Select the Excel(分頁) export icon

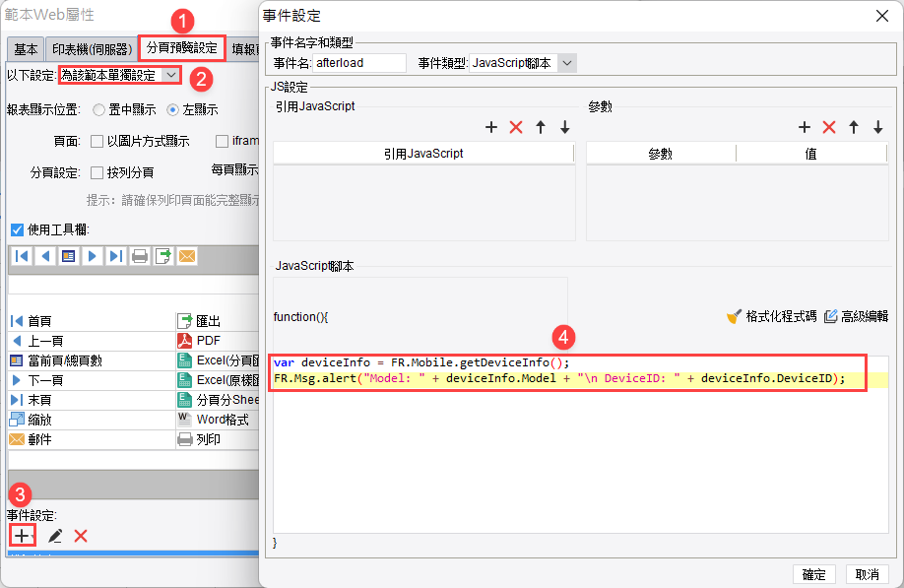click(184, 360)
